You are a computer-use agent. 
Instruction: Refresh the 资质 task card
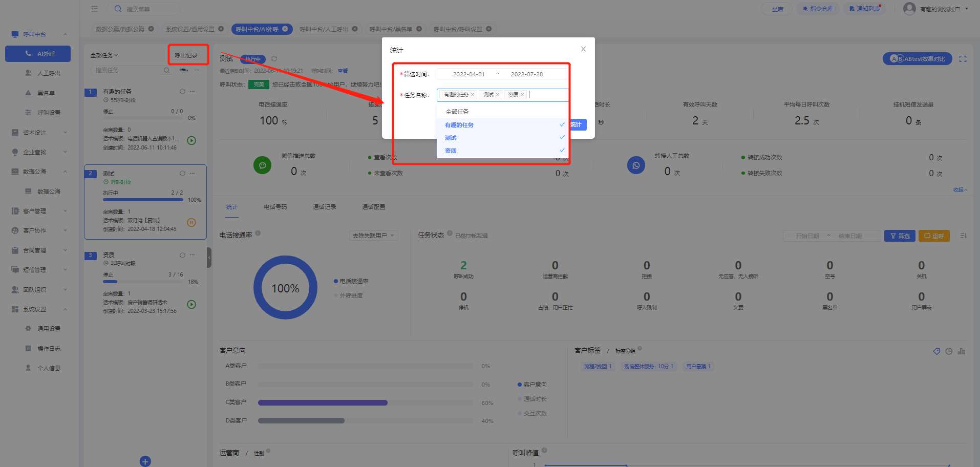tap(182, 254)
